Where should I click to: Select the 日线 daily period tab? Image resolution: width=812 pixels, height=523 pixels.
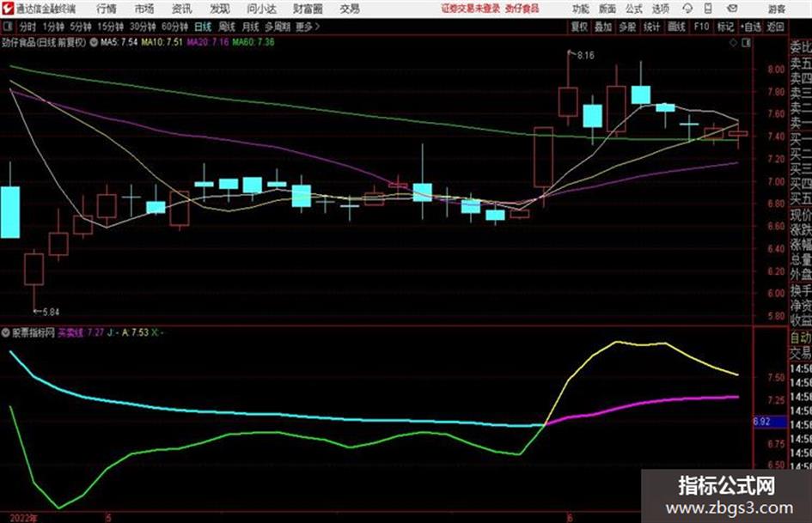click(x=203, y=27)
